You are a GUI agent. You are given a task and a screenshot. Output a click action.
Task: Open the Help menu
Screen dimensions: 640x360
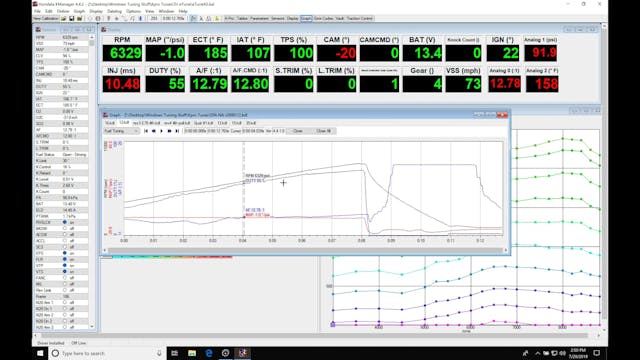pyautogui.click(x=183, y=11)
